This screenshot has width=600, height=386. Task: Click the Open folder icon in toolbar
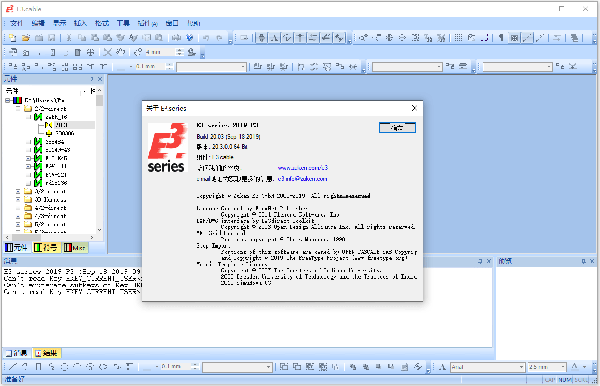point(26,37)
